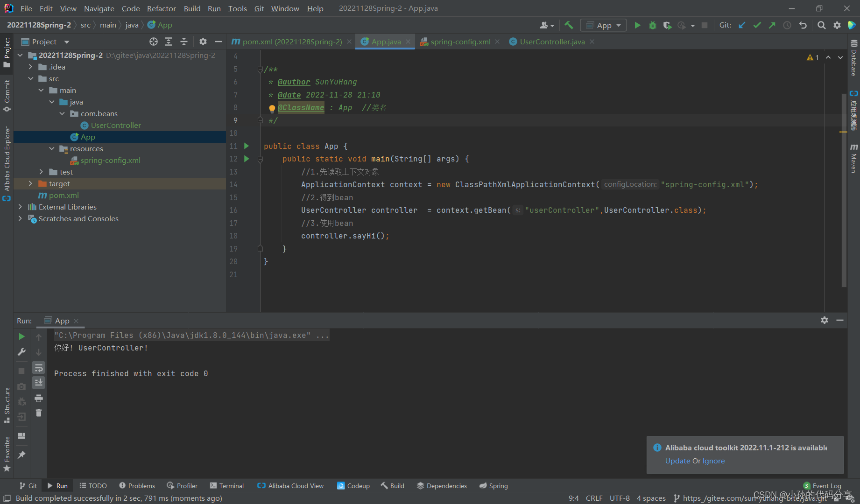
Task: Commit changes with Git checkmark icon
Action: (757, 25)
